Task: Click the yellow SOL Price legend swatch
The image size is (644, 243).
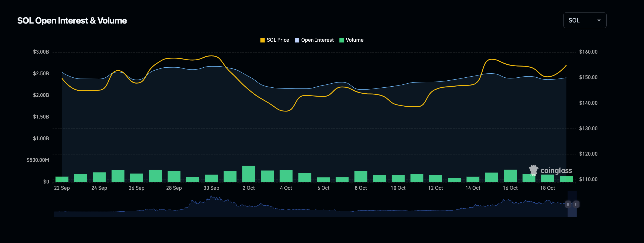Action: (262, 40)
